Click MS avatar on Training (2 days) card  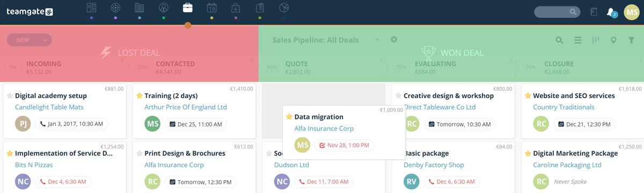152,124
